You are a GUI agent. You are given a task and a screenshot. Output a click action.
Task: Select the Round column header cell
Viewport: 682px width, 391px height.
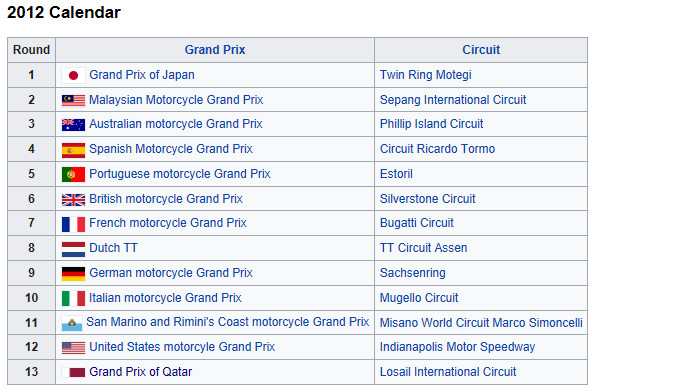[x=31, y=50]
